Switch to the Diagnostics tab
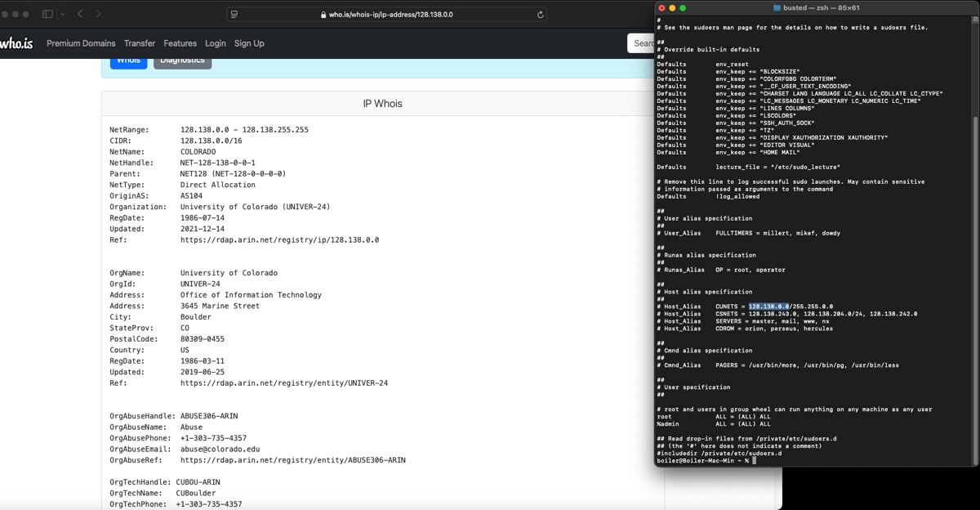The height and width of the screenshot is (510, 980). coord(182,60)
